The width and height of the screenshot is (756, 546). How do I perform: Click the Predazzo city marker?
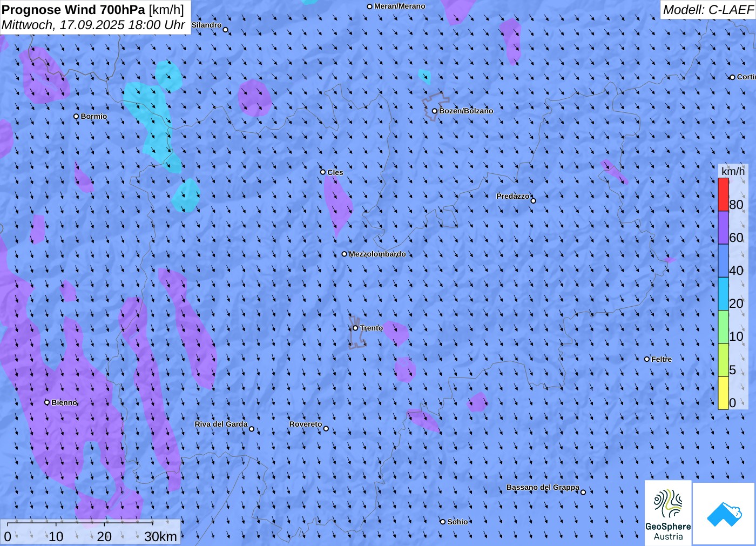(x=534, y=201)
